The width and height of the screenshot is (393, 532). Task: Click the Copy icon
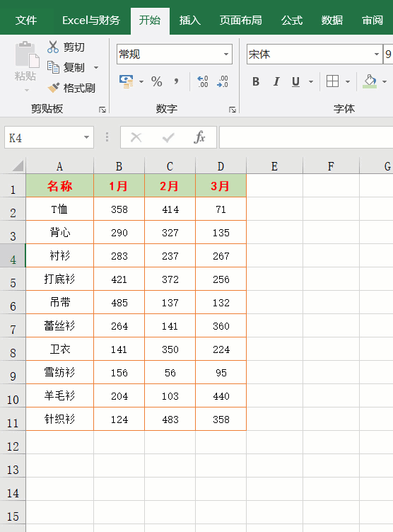click(53, 67)
